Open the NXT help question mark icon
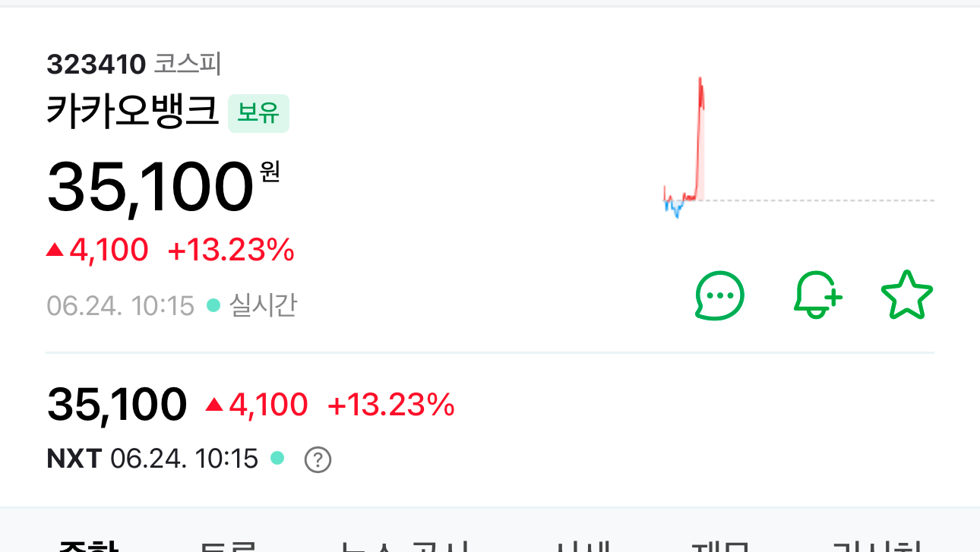 coord(318,459)
